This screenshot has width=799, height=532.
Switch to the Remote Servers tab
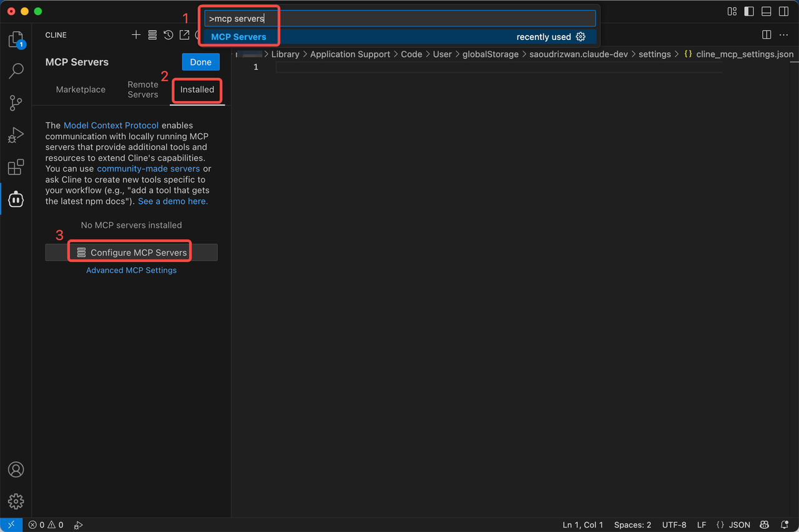click(x=143, y=89)
